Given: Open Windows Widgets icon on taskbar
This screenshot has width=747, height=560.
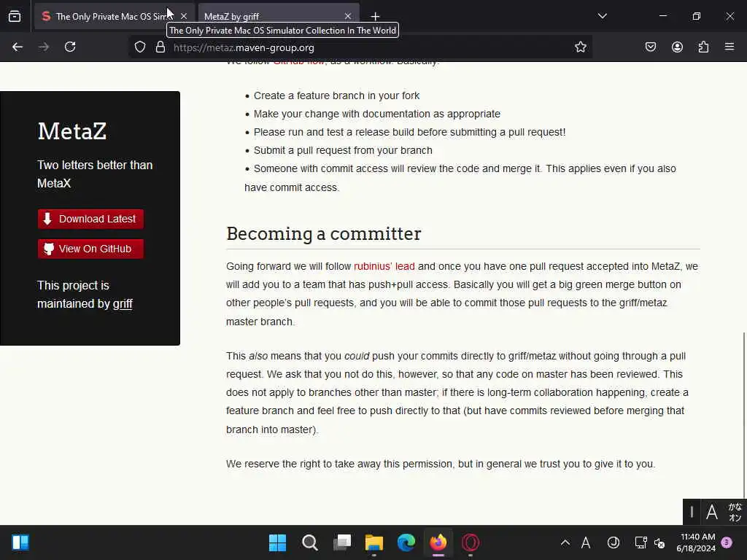Looking at the screenshot, I should tap(20, 542).
